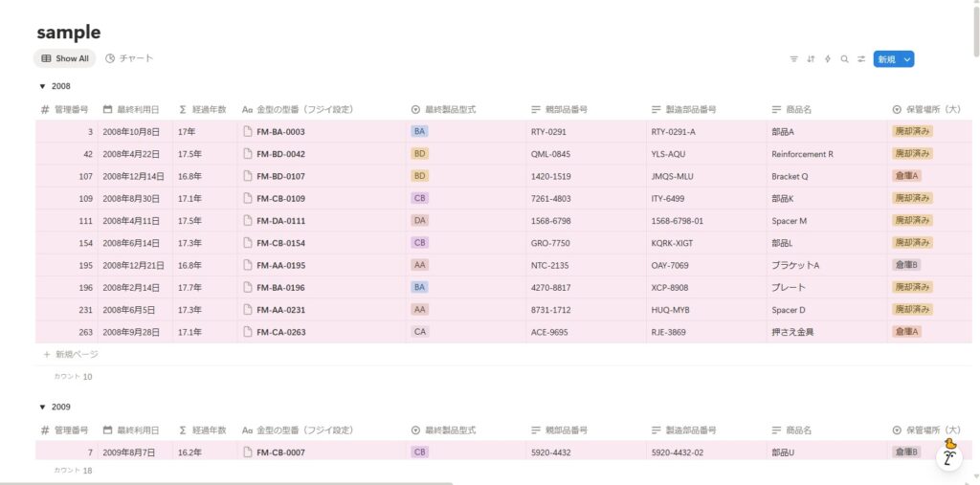This screenshot has height=485, width=980.
Task: Open the search magnifier icon
Action: click(x=844, y=58)
